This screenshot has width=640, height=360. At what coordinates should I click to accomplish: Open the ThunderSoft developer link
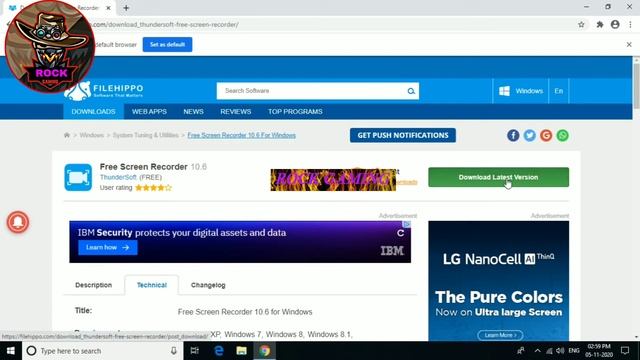118,177
